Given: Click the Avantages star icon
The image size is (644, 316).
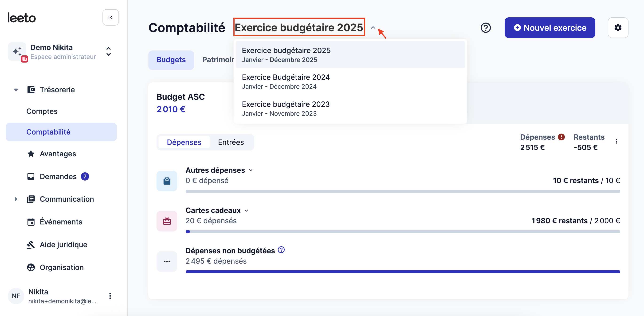Looking at the screenshot, I should click(31, 154).
